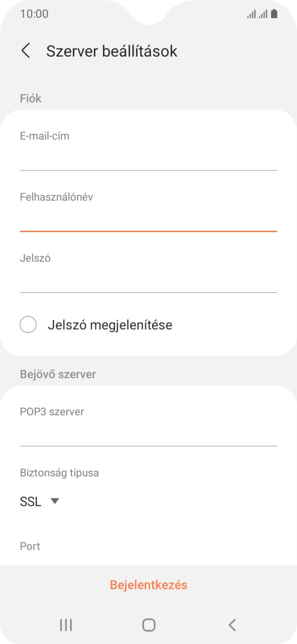Screen dimensions: 297x644
Task: Tap Szerver beállítások title text
Action: (112, 51)
